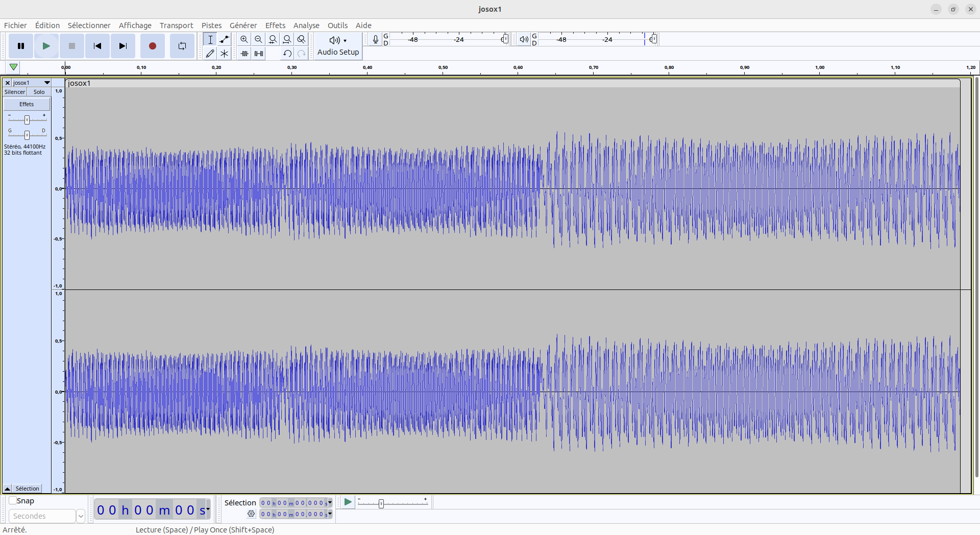The height and width of the screenshot is (535, 980).
Task: Open the Secondes snap unit dropdown
Action: coord(80,516)
